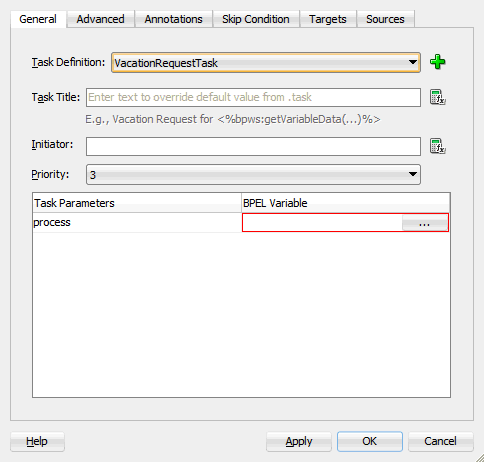The width and height of the screenshot is (484, 462).
Task: Switch to the Sources tab
Action: point(385,19)
